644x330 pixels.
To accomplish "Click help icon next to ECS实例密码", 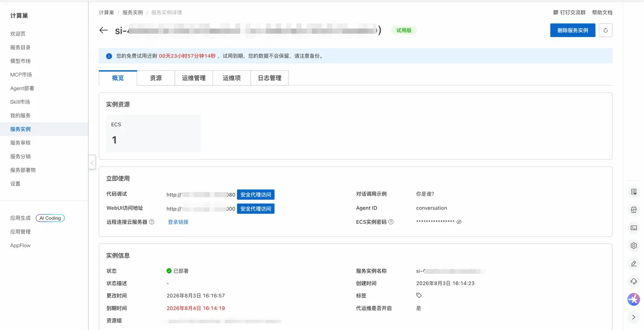I will click(391, 222).
